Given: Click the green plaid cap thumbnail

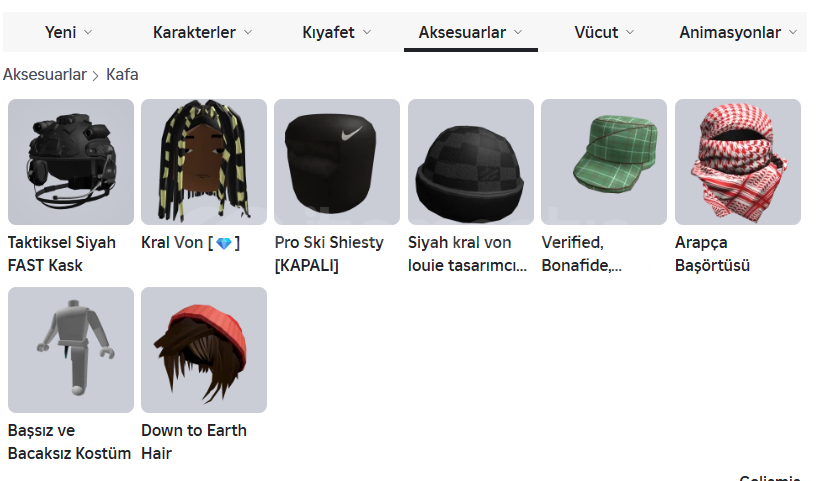Looking at the screenshot, I should (x=604, y=162).
